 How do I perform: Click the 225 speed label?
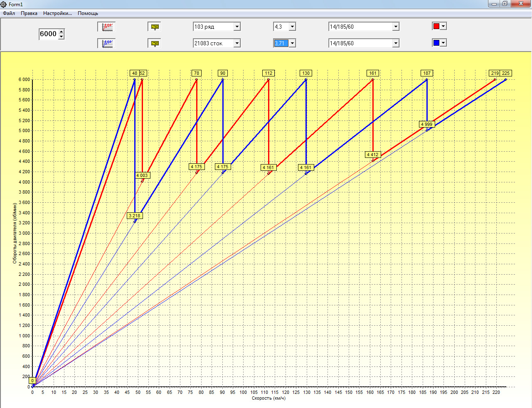click(506, 73)
